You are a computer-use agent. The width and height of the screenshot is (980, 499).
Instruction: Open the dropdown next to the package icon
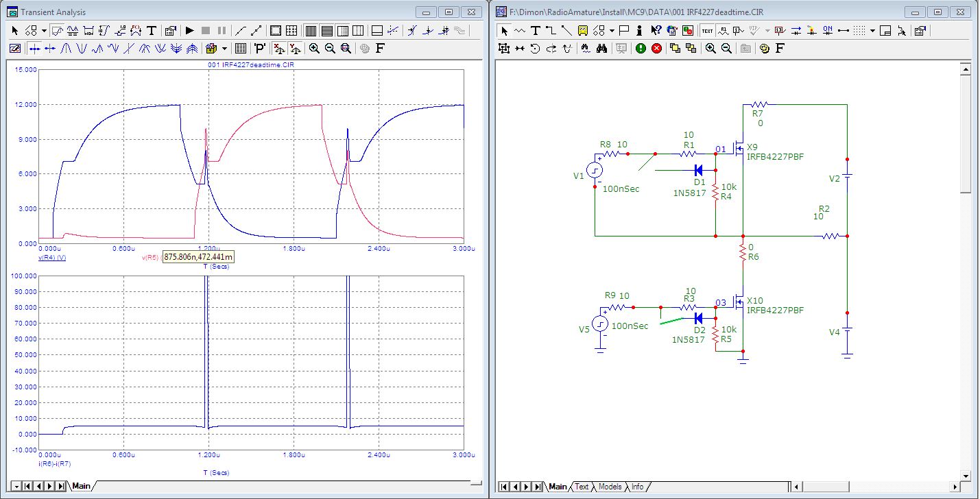[x=224, y=48]
